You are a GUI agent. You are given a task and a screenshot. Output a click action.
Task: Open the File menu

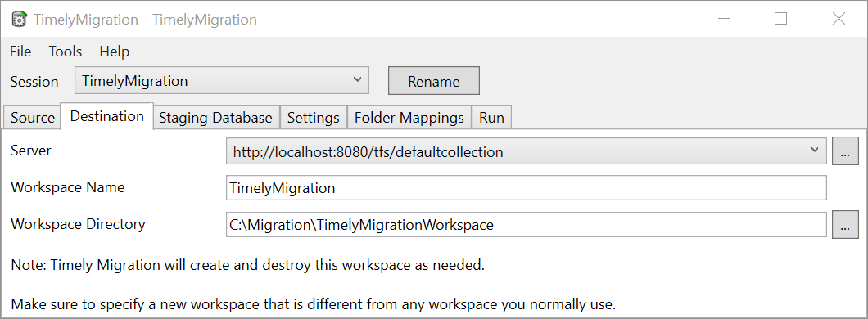click(20, 52)
